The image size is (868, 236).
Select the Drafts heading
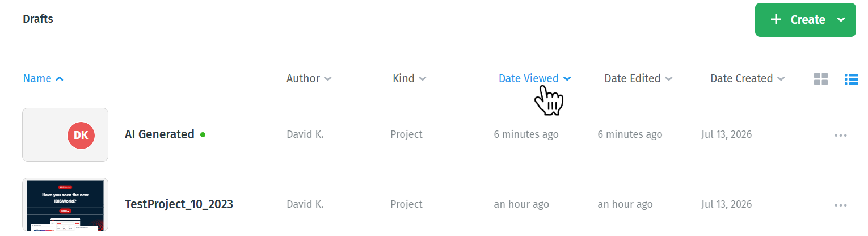38,19
